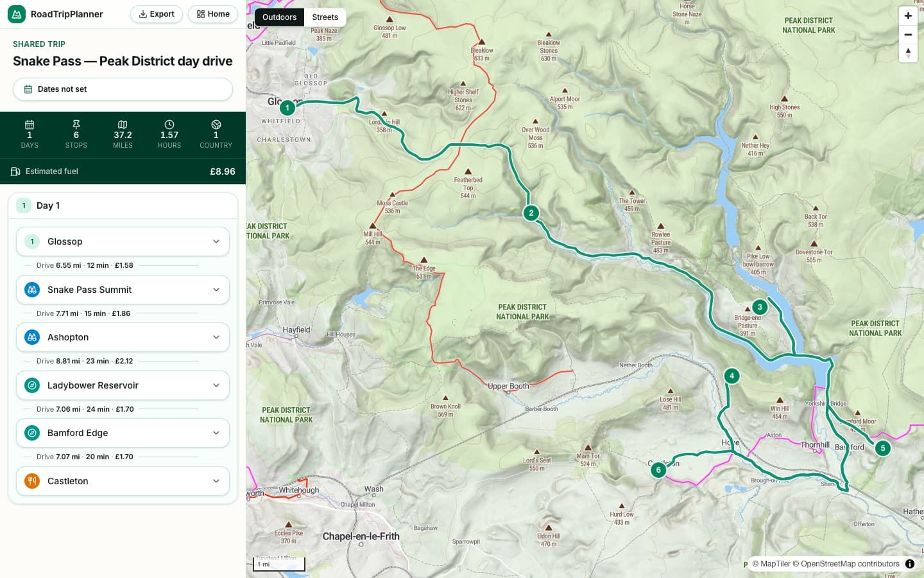
Task: Zoom in on the map
Action: [x=908, y=16]
